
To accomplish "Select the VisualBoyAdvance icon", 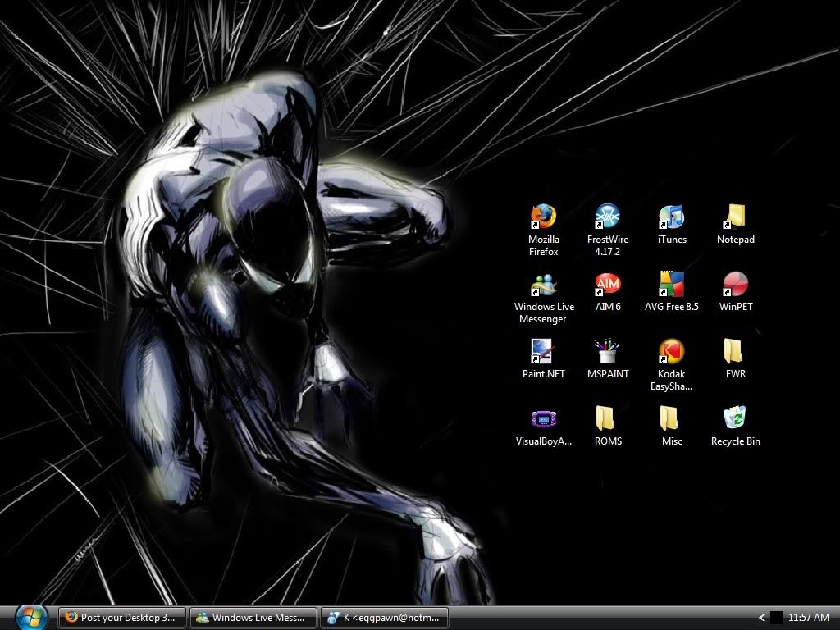I will 543,419.
